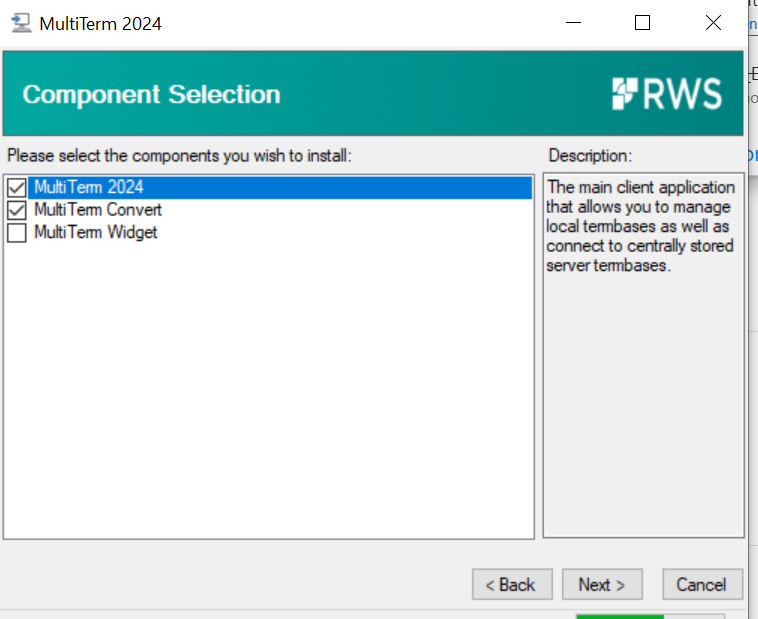Click the installer icon in title bar
Viewport: 758px width, 619px height.
click(21, 23)
